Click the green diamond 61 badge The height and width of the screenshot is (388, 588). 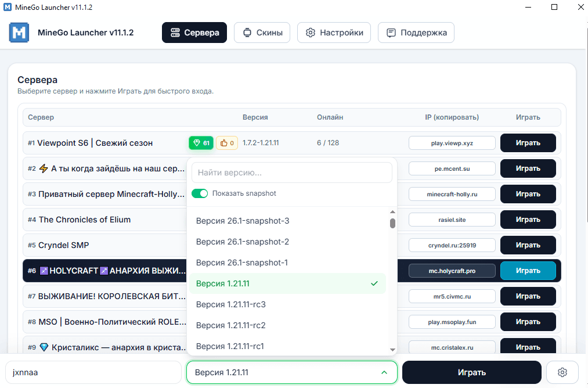click(x=201, y=143)
